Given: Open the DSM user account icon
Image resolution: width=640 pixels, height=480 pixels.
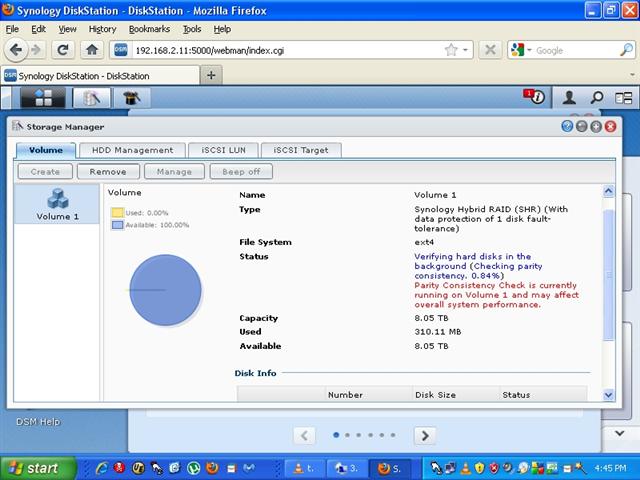Looking at the screenshot, I should click(x=569, y=98).
